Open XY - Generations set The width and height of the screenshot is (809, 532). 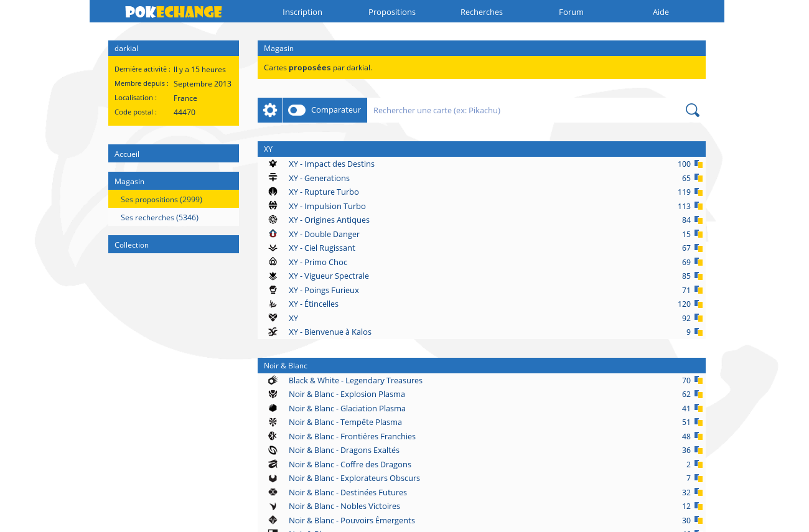click(319, 178)
